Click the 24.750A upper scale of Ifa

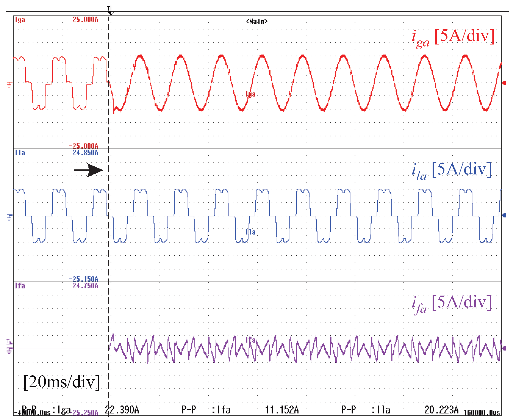pos(85,286)
